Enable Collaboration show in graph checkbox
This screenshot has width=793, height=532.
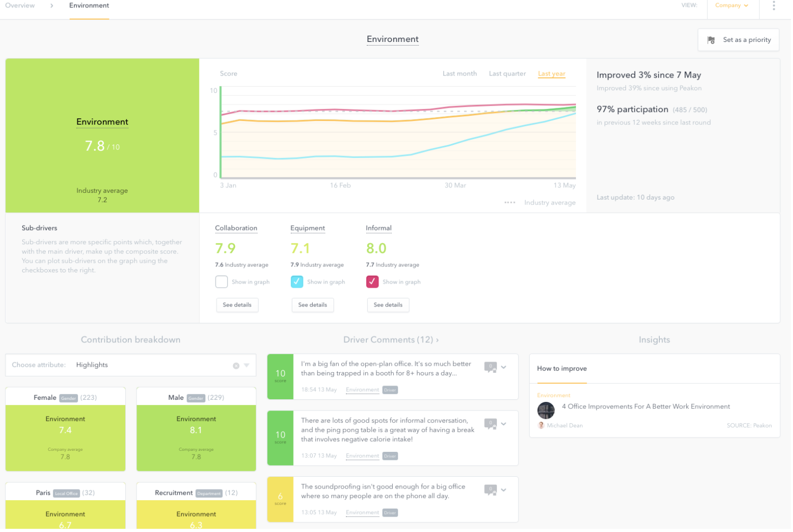pos(222,283)
